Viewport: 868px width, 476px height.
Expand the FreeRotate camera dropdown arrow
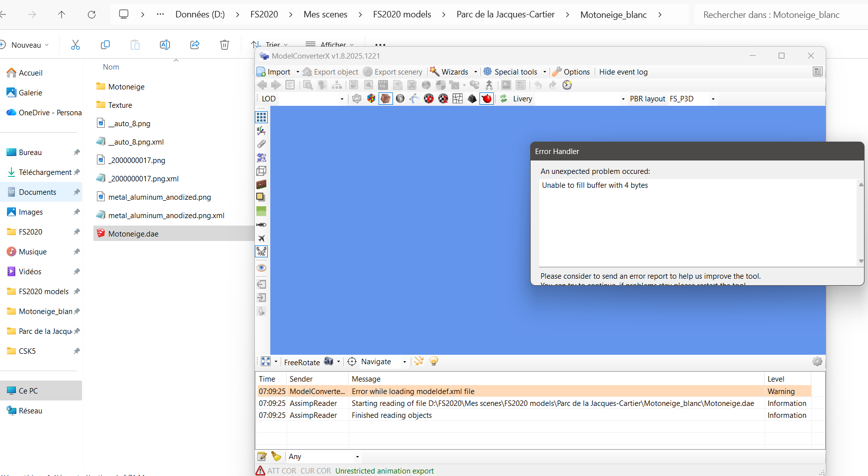point(338,362)
